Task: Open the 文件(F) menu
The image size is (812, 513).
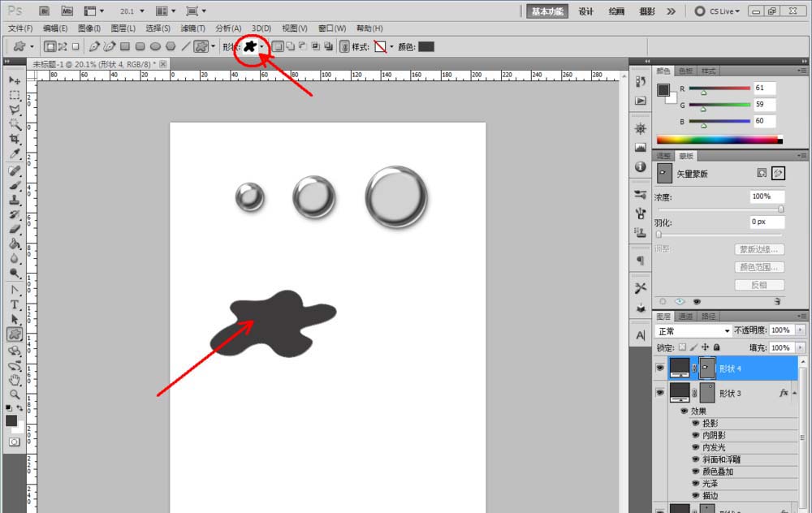Action: pos(20,28)
